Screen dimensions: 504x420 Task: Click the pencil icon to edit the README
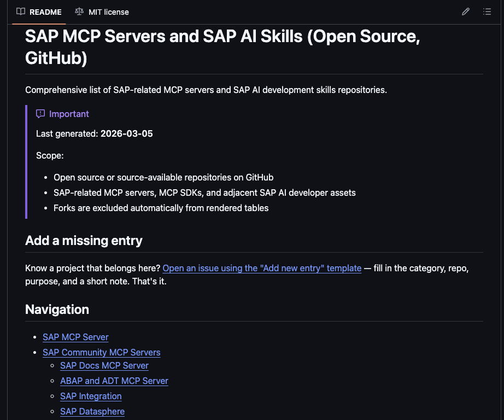tap(465, 11)
